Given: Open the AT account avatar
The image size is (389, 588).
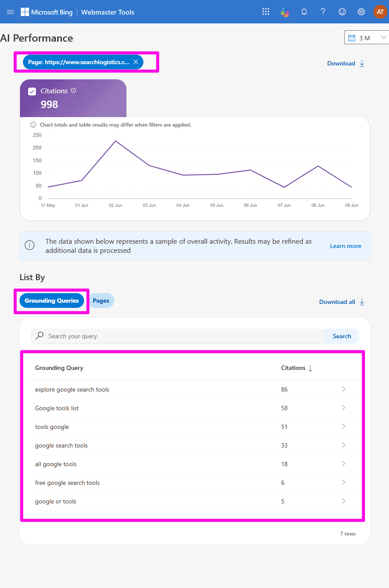Looking at the screenshot, I should (380, 12).
